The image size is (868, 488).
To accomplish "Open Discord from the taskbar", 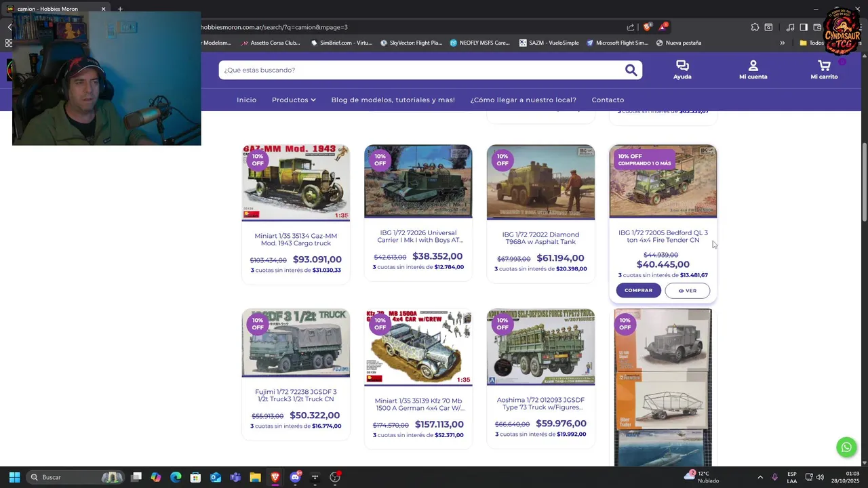I will (x=295, y=477).
